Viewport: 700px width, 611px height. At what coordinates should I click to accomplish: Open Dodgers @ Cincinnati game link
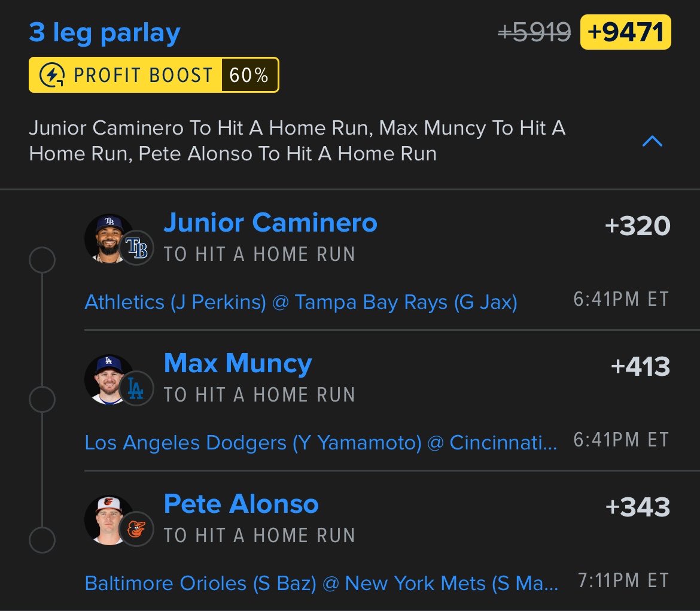[x=321, y=443]
